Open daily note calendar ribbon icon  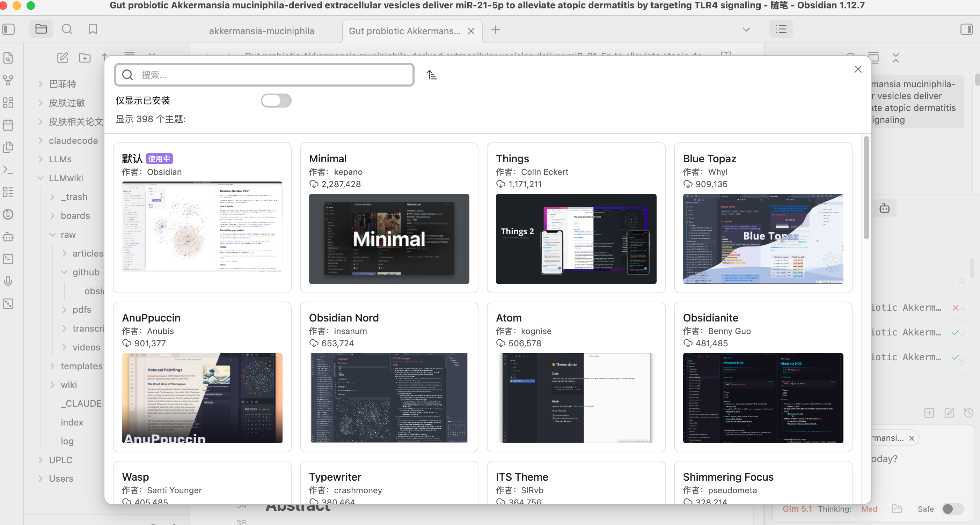click(x=8, y=125)
